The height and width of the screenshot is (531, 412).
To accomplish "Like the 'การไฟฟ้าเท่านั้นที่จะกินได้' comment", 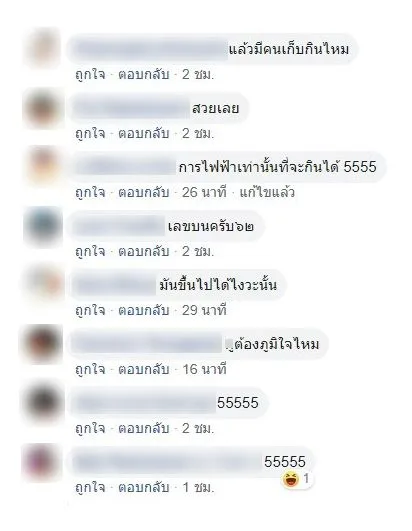I will pyautogui.click(x=90, y=192).
